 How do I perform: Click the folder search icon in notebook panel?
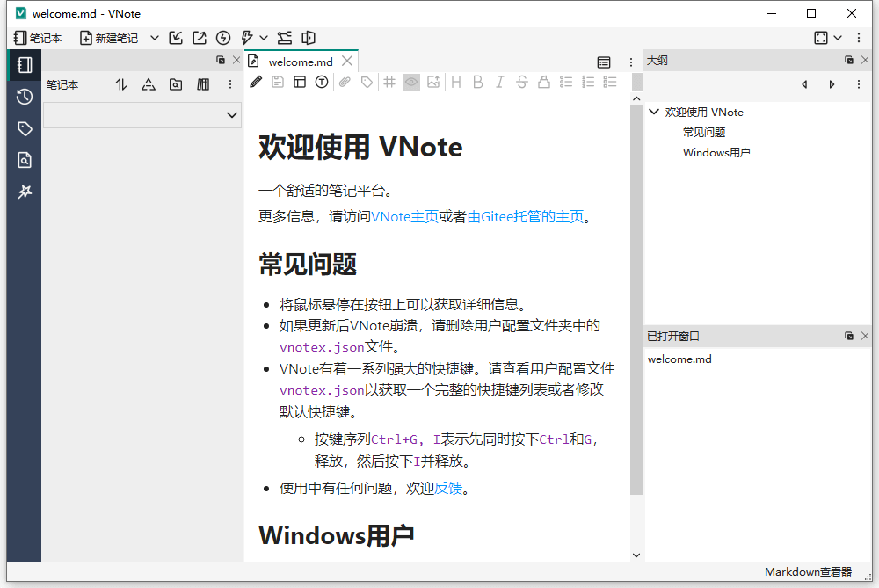pyautogui.click(x=176, y=84)
